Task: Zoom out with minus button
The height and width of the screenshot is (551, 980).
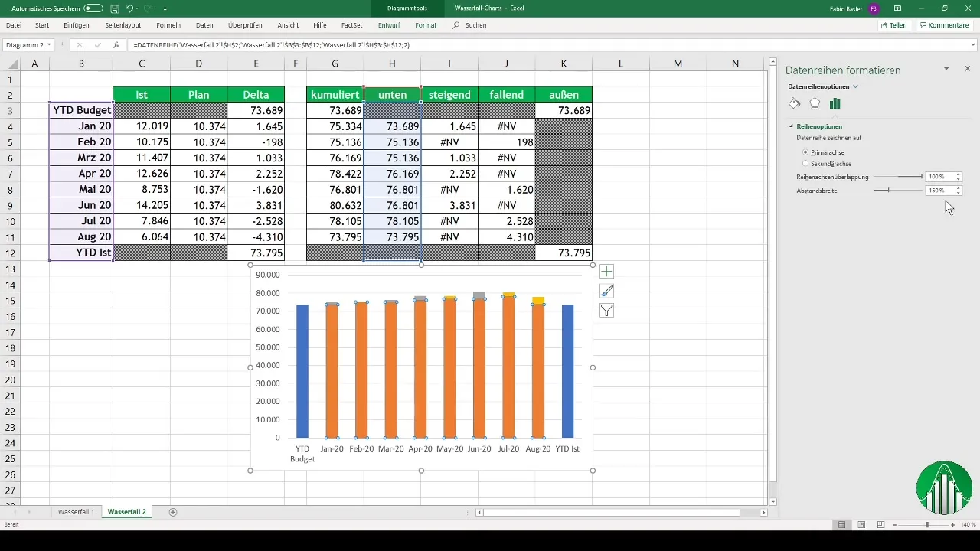Action: click(x=893, y=525)
